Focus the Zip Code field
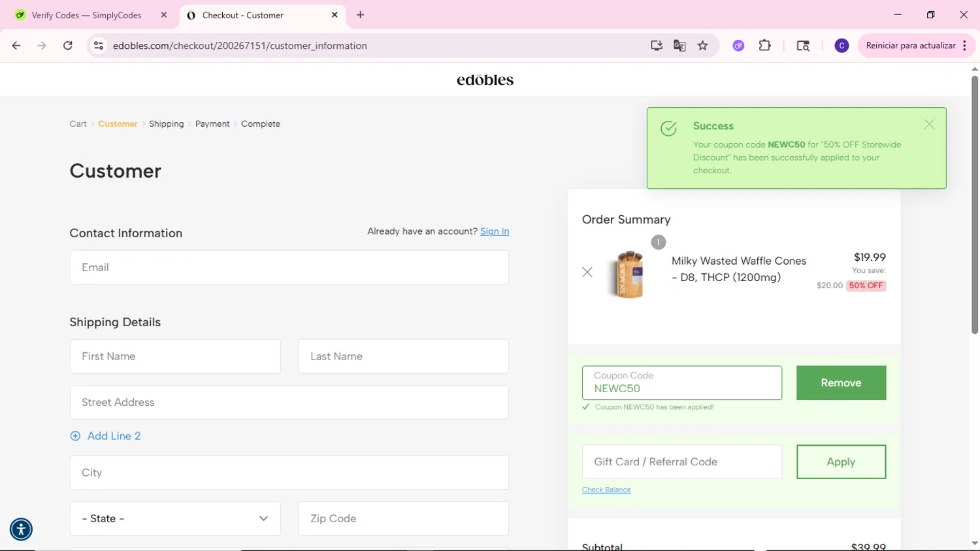This screenshot has height=551, width=980. 403,518
